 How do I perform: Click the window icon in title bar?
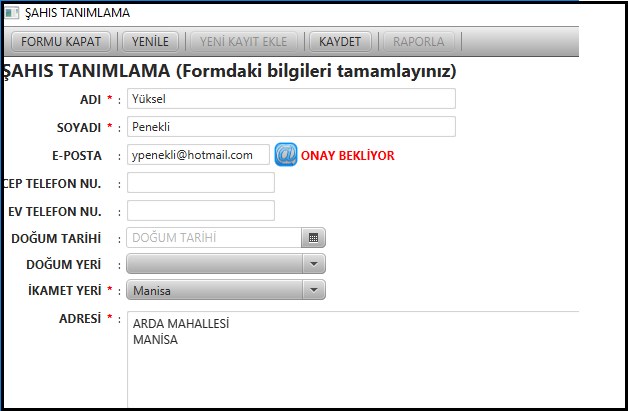point(12,13)
